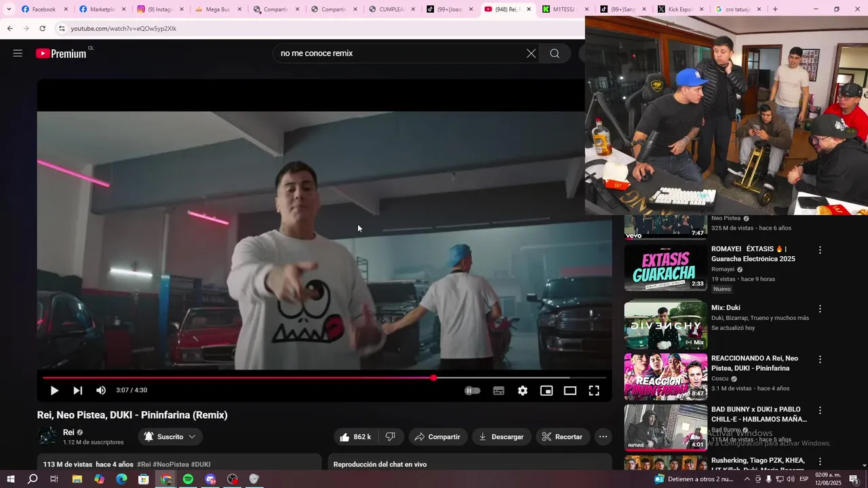This screenshot has width=868, height=488.
Task: Open the ESP language selector
Action: [804, 479]
